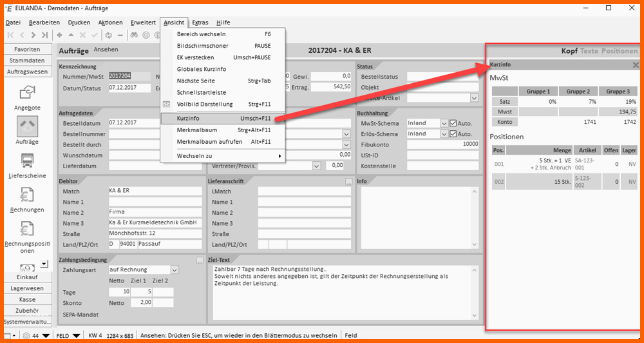The image size is (644, 343).
Task: Select the Aufträge sidebar icon
Action: click(x=28, y=126)
